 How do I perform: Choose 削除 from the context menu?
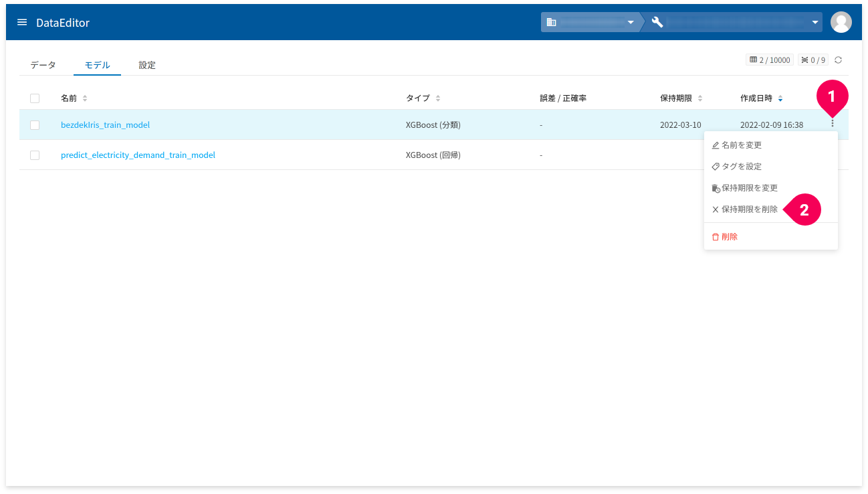pos(771,237)
